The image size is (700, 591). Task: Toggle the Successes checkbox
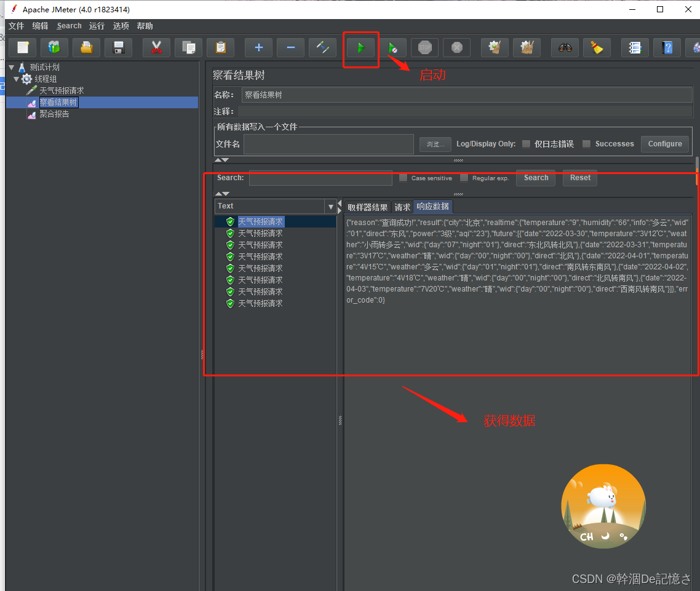[587, 144]
